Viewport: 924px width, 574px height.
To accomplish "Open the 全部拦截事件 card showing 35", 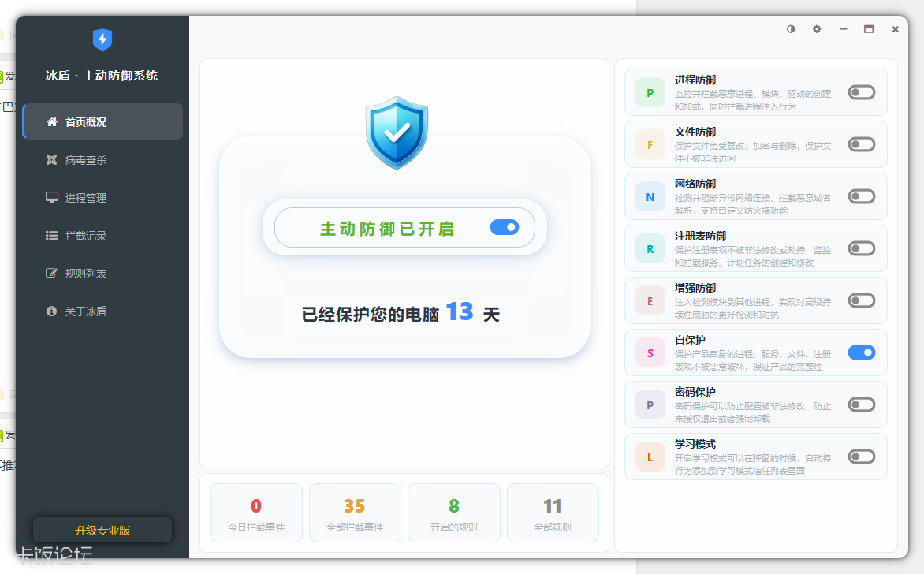I will (x=355, y=512).
